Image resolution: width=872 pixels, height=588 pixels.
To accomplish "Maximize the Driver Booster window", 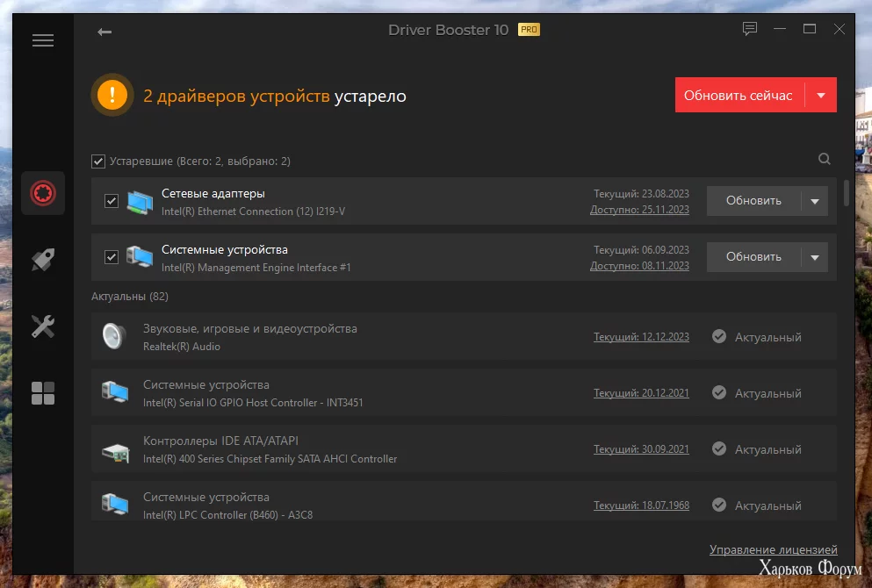I will pyautogui.click(x=810, y=29).
